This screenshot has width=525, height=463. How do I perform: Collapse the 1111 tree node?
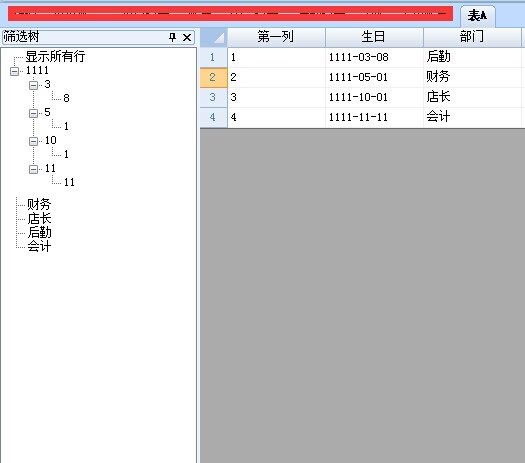pyautogui.click(x=14, y=71)
